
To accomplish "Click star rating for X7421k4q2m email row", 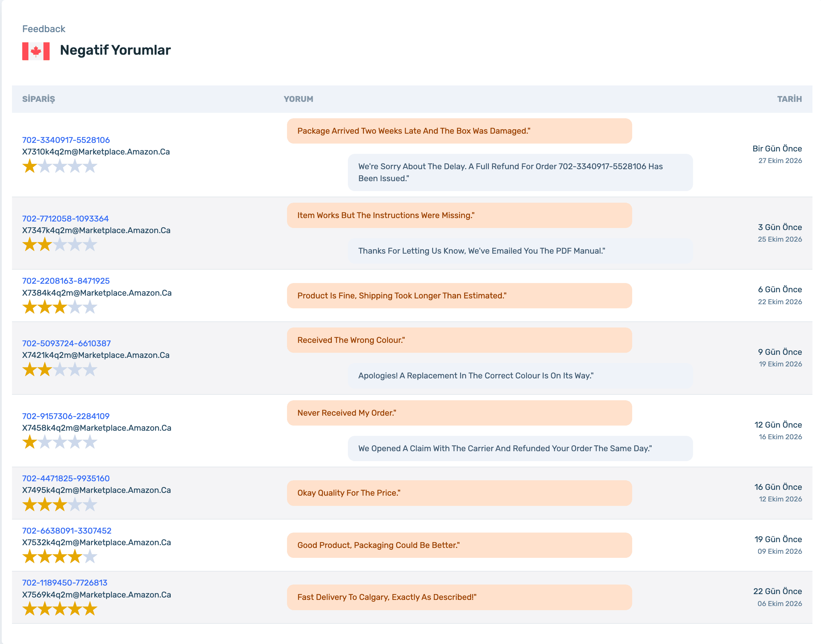I will pos(60,370).
